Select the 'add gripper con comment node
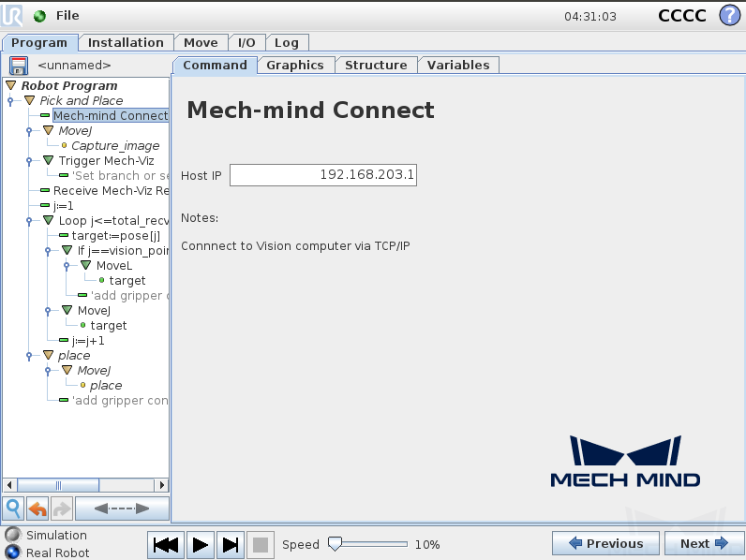Image resolution: width=746 pixels, height=560 pixels. coord(120,400)
